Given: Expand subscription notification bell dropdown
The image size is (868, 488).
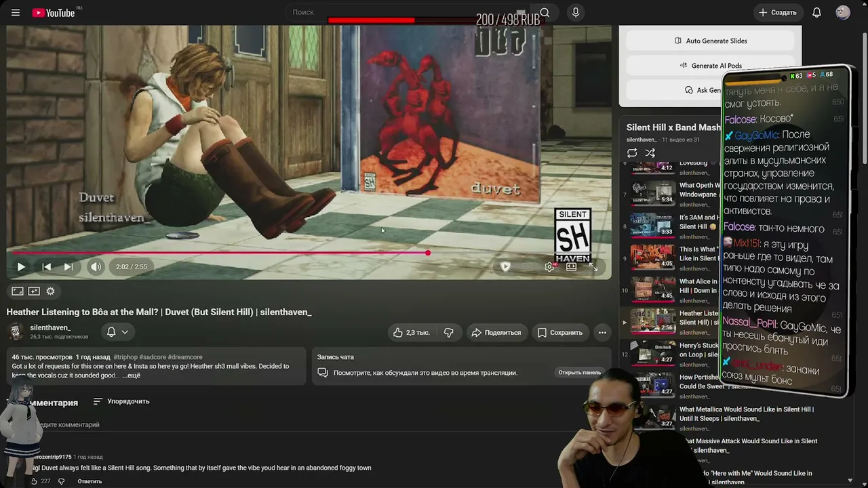Looking at the screenshot, I should 117,332.
